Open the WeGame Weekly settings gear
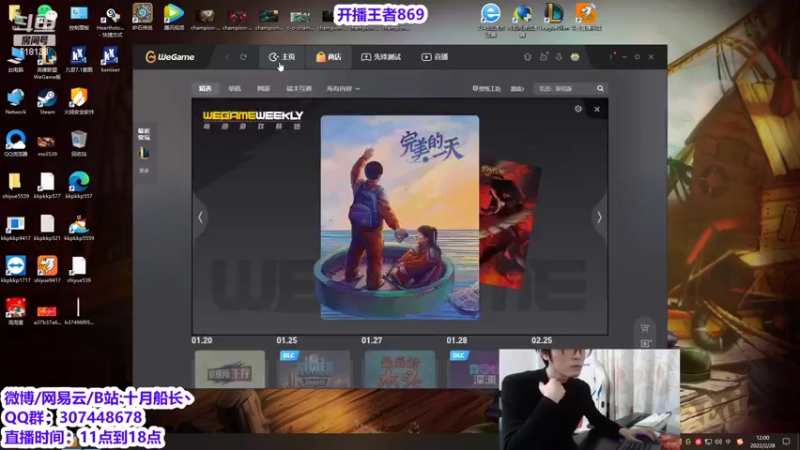 click(x=578, y=109)
